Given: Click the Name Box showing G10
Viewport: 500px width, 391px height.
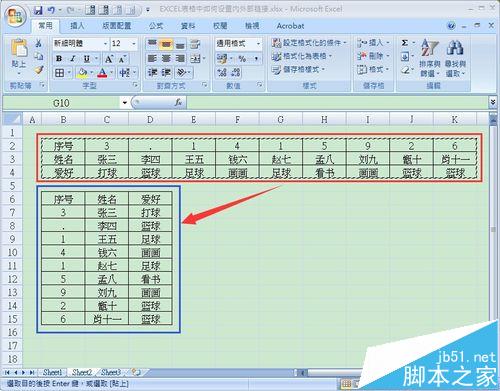Looking at the screenshot, I should (61, 103).
